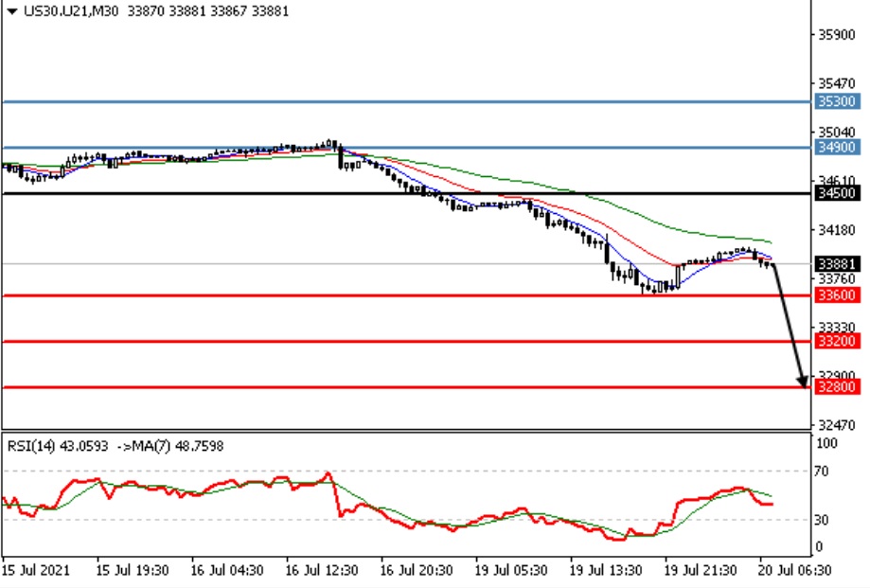Viewport: 870px width, 588px height.
Task: Select the 35900 price scale value
Action: [837, 35]
